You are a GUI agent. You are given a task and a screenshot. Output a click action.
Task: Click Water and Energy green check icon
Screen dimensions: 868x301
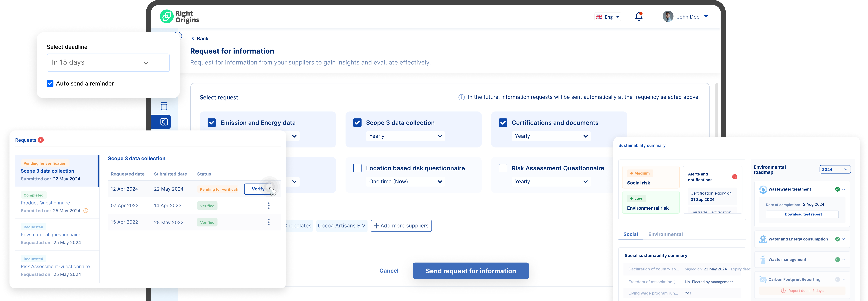(837, 239)
